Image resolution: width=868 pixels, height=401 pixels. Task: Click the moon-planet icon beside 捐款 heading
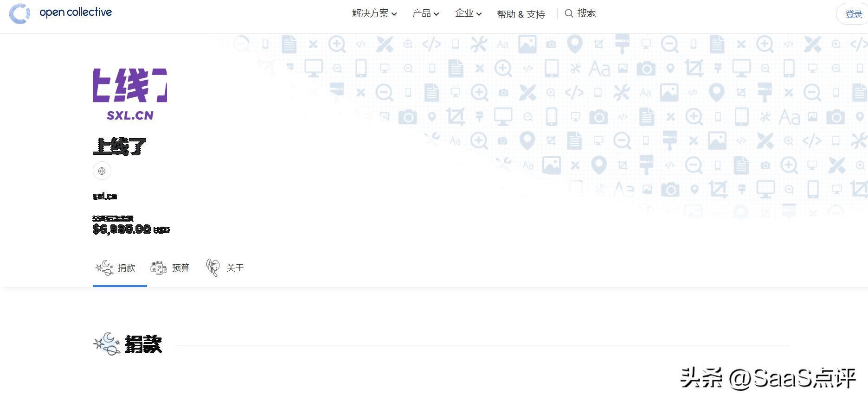coord(107,344)
